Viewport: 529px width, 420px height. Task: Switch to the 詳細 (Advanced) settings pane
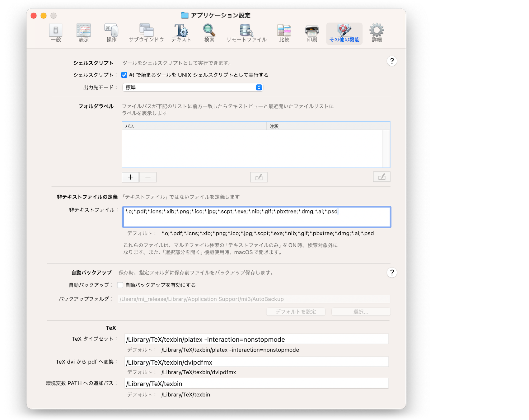(377, 33)
